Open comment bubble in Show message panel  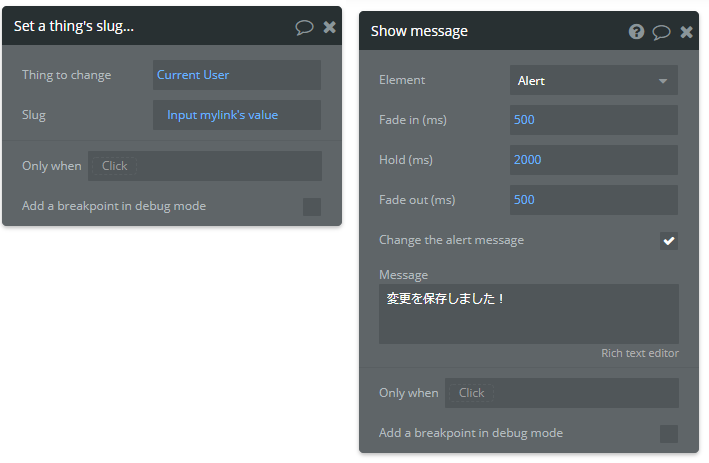point(661,32)
